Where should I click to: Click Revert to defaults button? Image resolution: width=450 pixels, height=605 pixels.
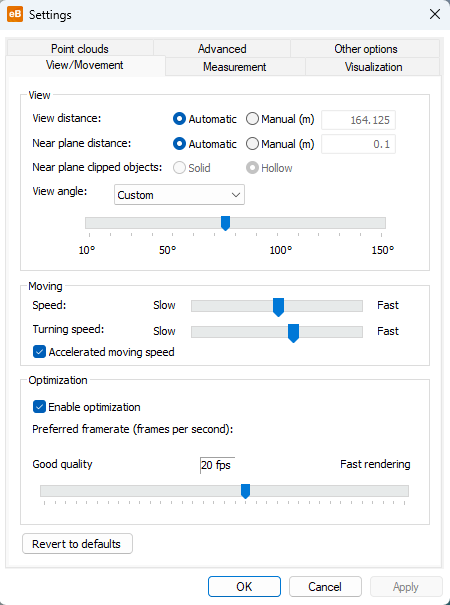pos(77,544)
